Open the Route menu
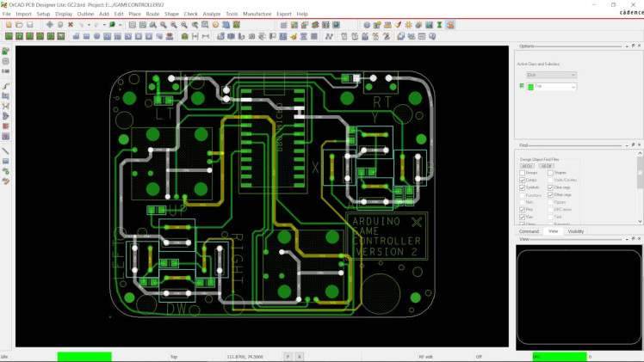The width and height of the screenshot is (644, 362). click(152, 14)
